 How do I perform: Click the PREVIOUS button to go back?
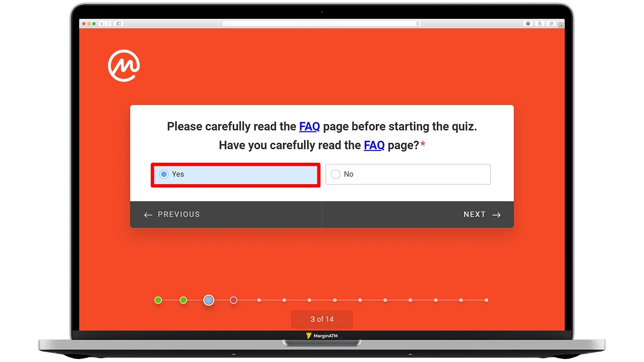click(x=172, y=215)
